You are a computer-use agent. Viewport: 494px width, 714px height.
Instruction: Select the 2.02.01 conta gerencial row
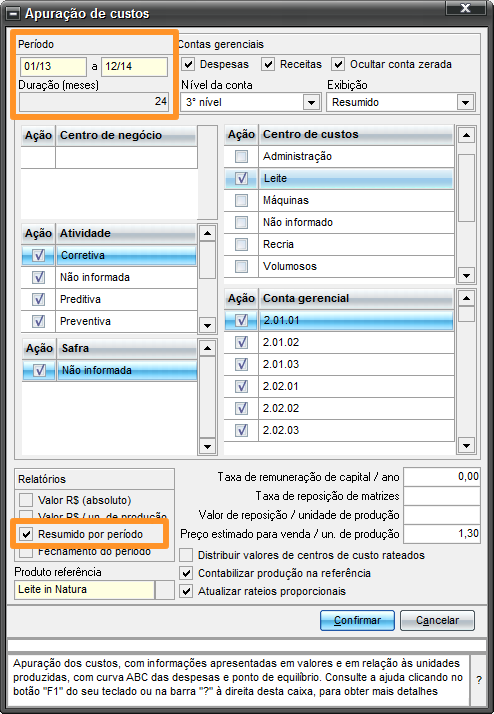coord(339,387)
